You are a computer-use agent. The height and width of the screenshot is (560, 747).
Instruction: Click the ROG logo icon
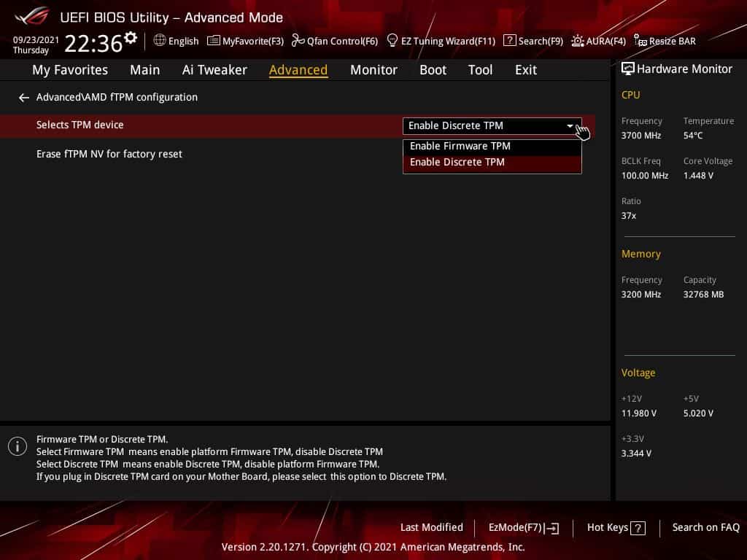pos(32,16)
